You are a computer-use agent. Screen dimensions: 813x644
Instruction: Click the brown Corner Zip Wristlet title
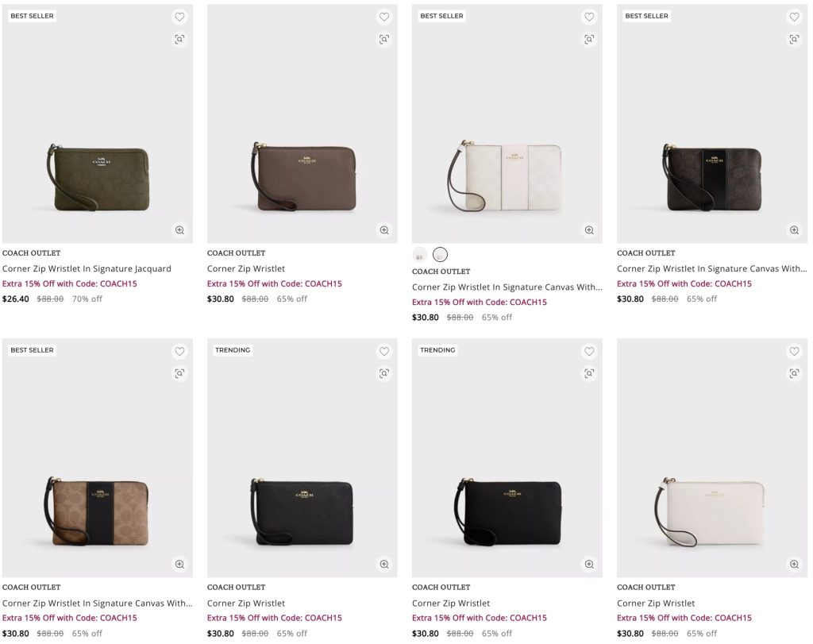246,268
